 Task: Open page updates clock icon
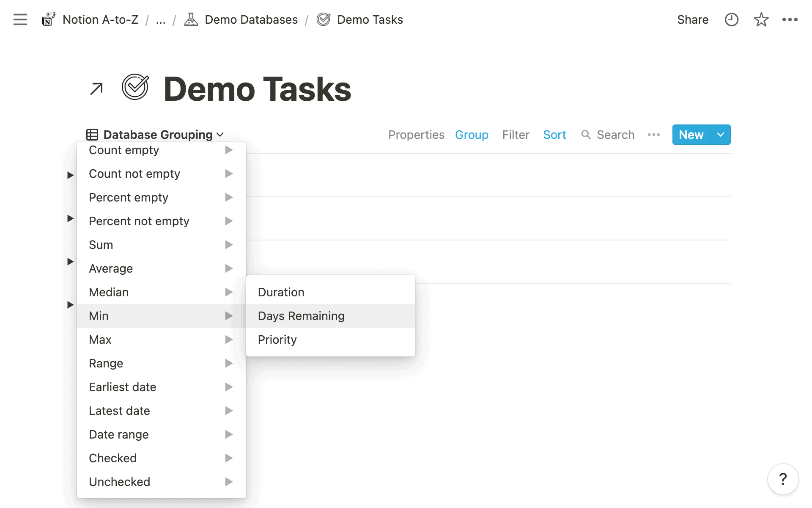(x=731, y=19)
